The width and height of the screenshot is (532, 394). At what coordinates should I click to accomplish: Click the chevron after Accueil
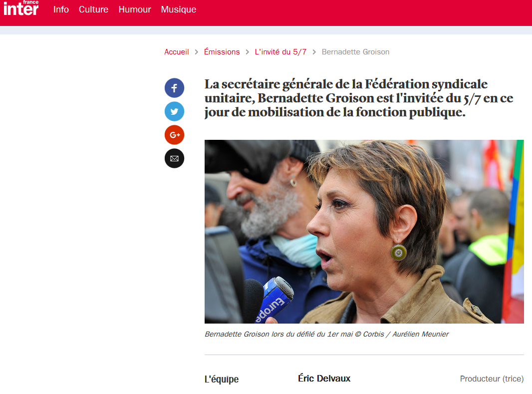coord(196,52)
